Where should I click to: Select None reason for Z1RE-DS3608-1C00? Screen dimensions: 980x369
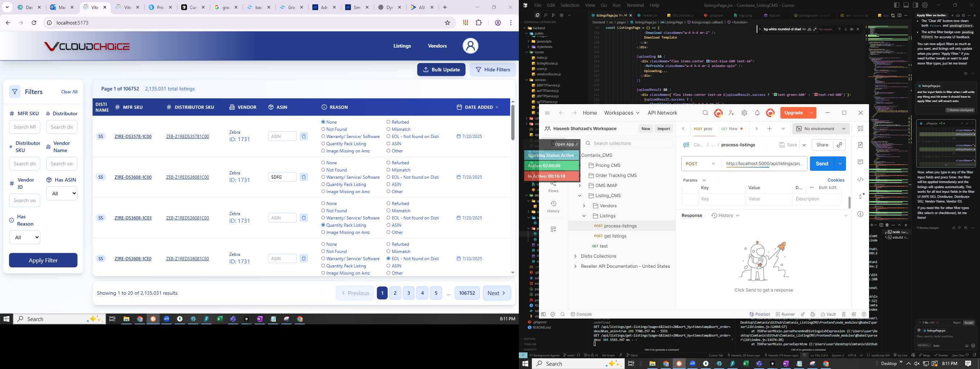tap(323, 163)
